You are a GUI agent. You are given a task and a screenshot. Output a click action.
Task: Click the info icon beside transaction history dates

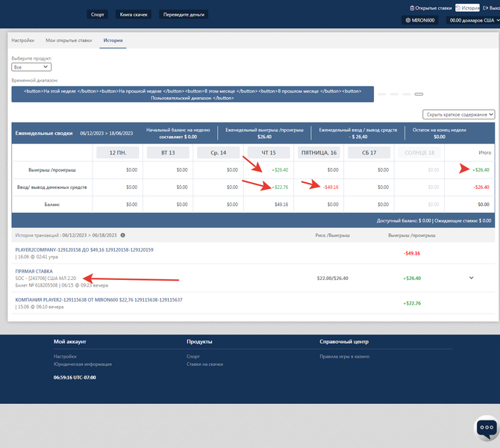[123, 234]
